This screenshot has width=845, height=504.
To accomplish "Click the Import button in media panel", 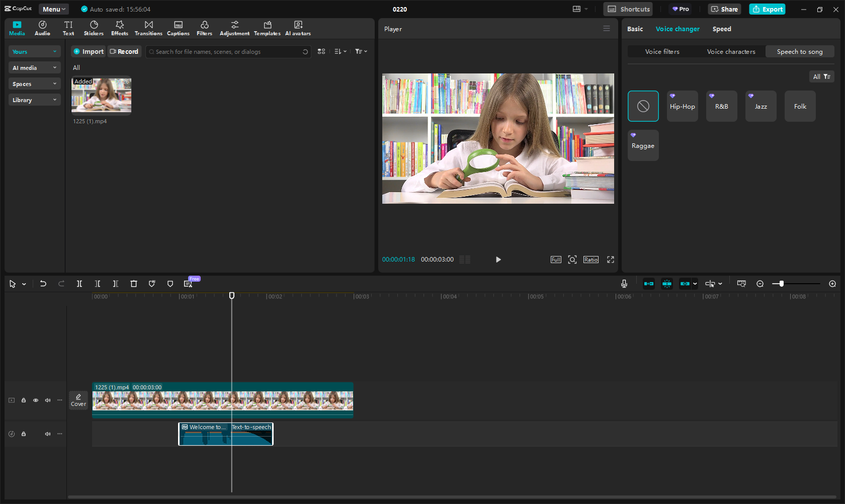I will tap(88, 51).
